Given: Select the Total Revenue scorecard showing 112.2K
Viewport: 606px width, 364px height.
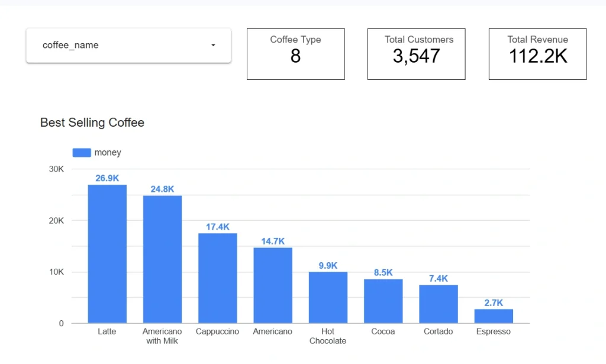Looking at the screenshot, I should click(x=537, y=54).
